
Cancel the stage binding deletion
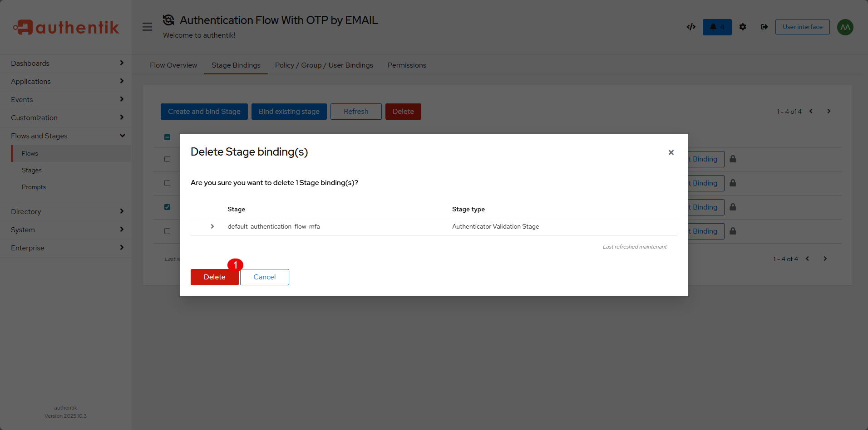(x=264, y=277)
